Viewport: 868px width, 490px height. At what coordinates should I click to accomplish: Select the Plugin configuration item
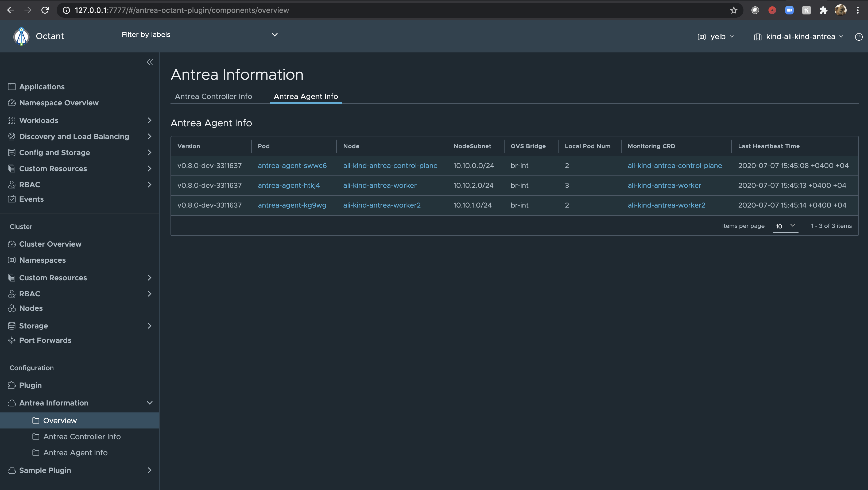[x=30, y=385]
